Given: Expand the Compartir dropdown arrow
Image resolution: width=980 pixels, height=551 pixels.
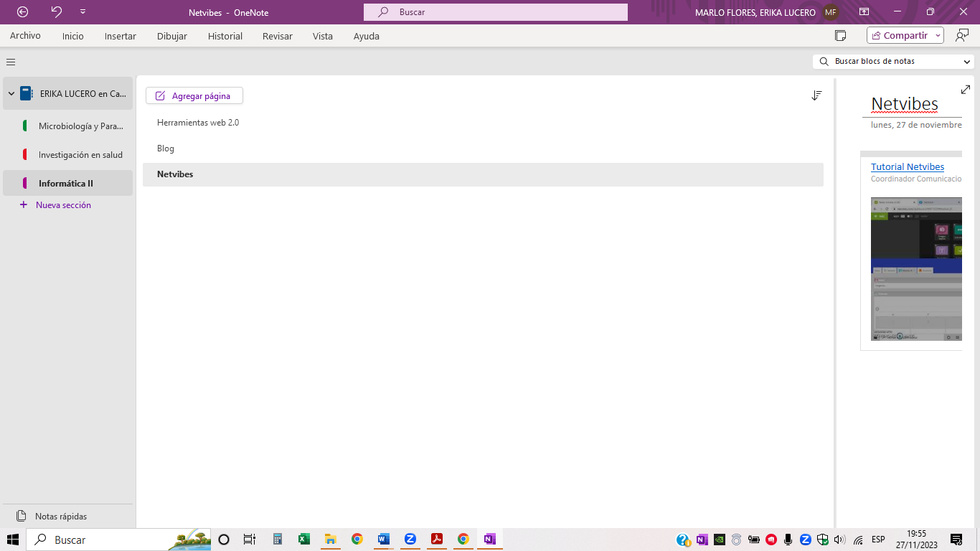Looking at the screenshot, I should coord(938,36).
